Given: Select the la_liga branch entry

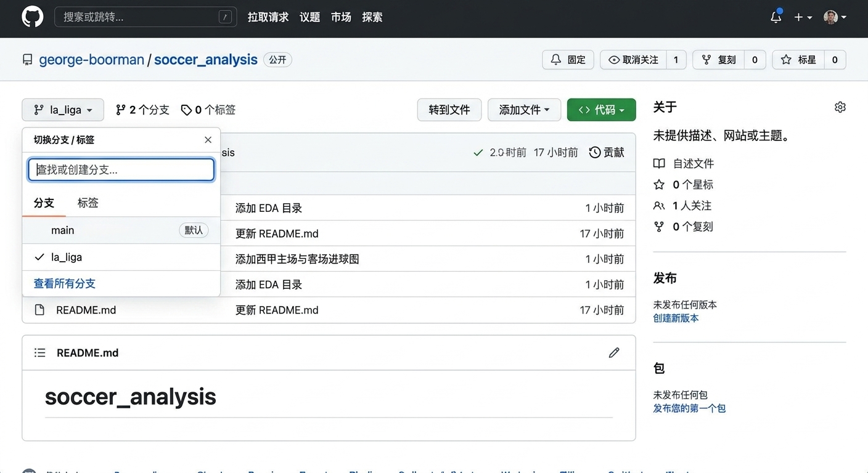Looking at the screenshot, I should tap(121, 257).
